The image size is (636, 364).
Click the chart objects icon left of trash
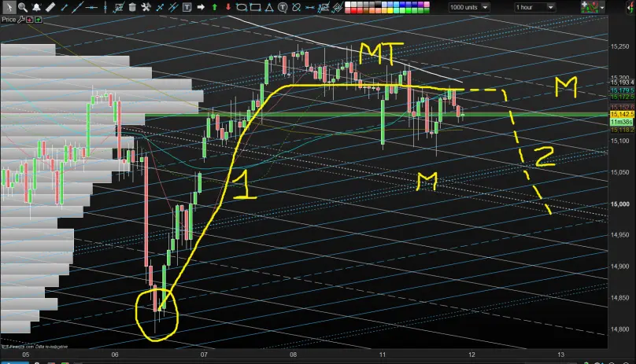pos(119,7)
